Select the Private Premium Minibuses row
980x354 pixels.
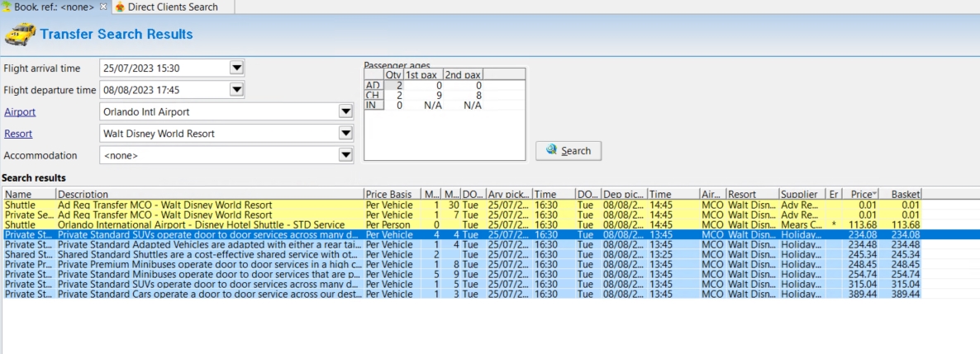461,264
